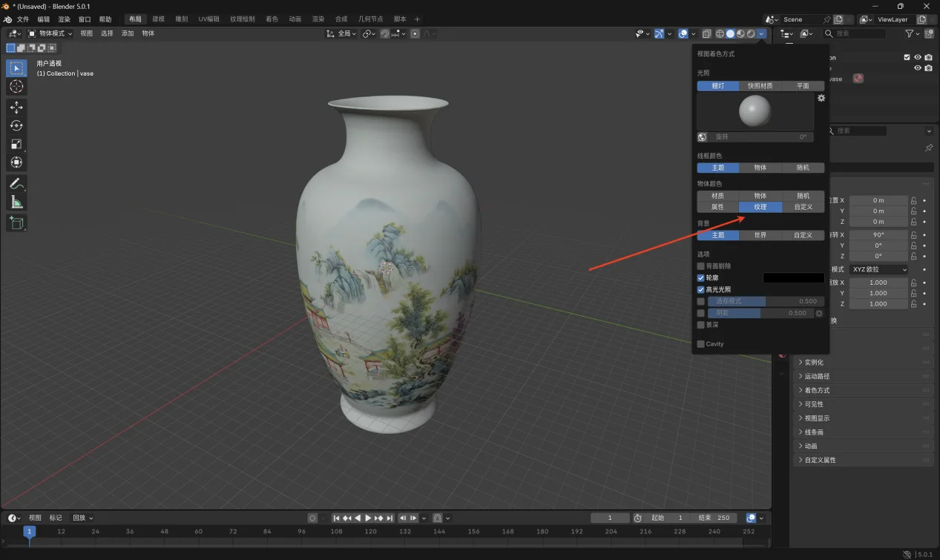Open the XYZ 欧拉 rotation mode dropdown

[878, 269]
